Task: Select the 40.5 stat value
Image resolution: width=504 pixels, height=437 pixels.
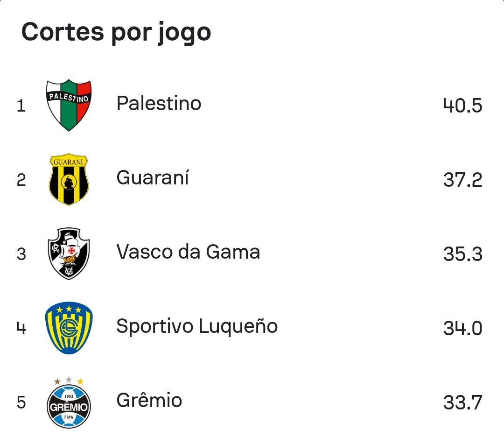Action: (x=462, y=106)
